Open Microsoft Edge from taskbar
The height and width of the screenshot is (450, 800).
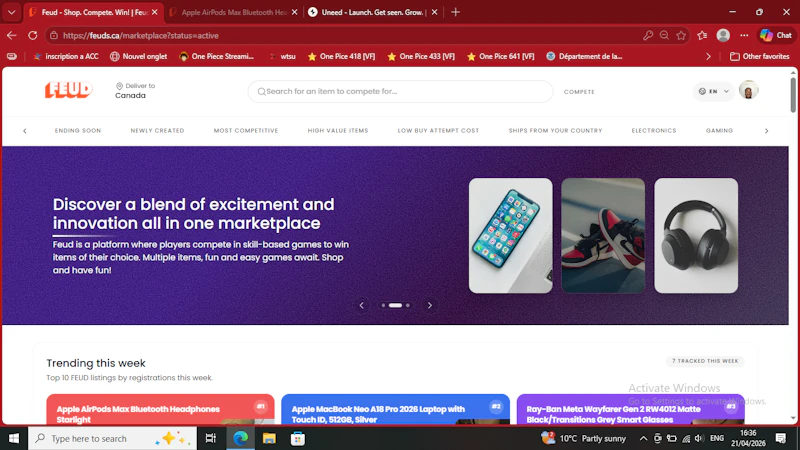point(240,438)
